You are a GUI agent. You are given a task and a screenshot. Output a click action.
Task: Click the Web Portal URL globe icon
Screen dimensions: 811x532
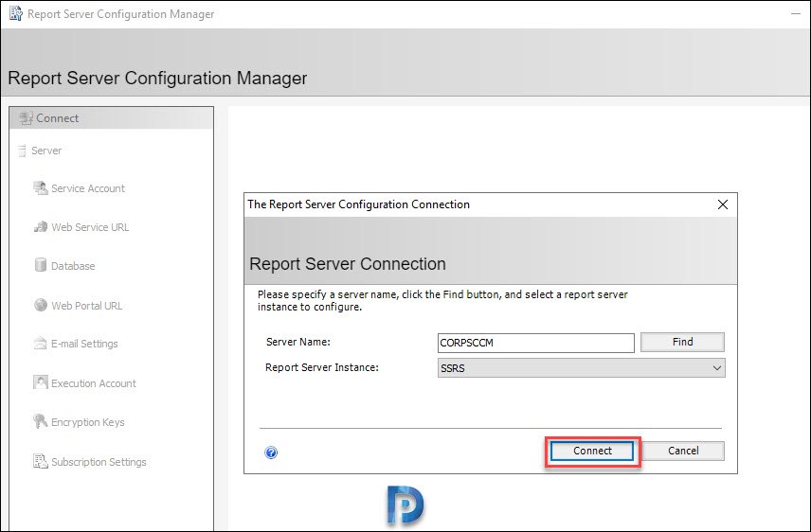click(41, 305)
